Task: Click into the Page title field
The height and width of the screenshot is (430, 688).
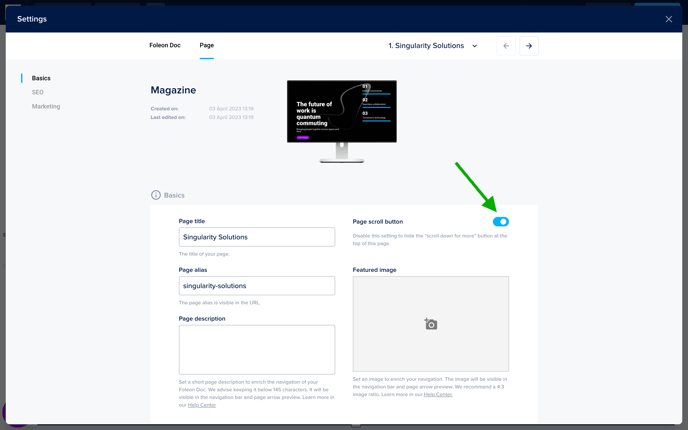Action: [257, 237]
